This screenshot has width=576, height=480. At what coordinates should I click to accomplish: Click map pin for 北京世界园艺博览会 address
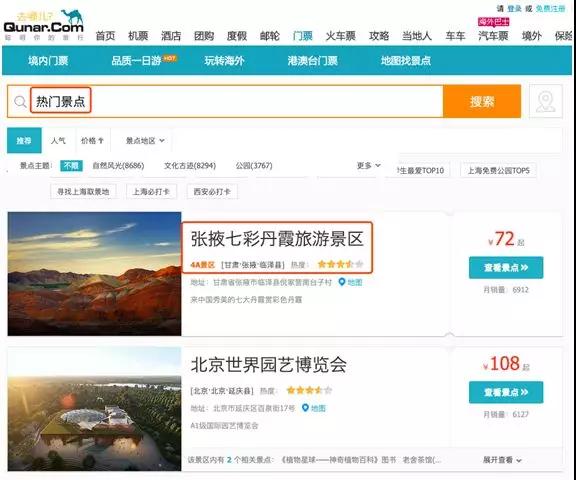coord(305,408)
